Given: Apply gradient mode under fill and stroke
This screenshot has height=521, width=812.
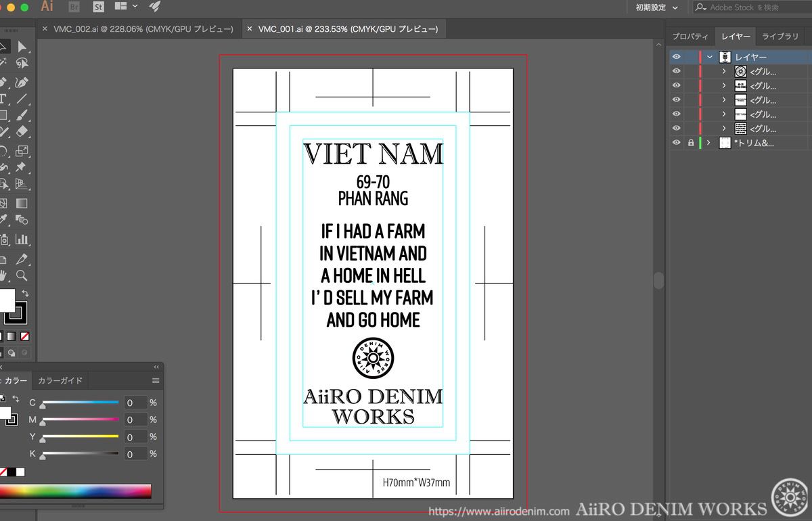Looking at the screenshot, I should tap(12, 336).
